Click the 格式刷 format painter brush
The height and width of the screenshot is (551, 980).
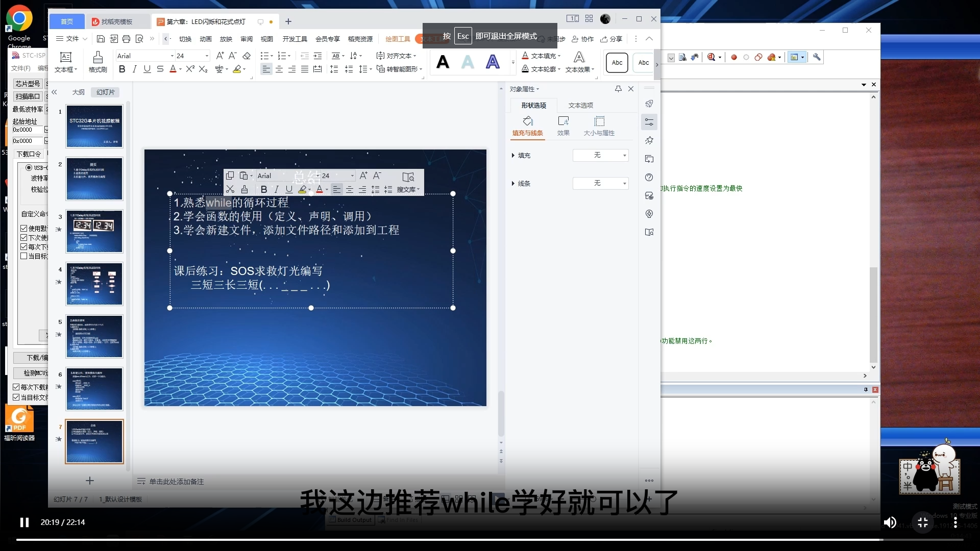tap(98, 62)
